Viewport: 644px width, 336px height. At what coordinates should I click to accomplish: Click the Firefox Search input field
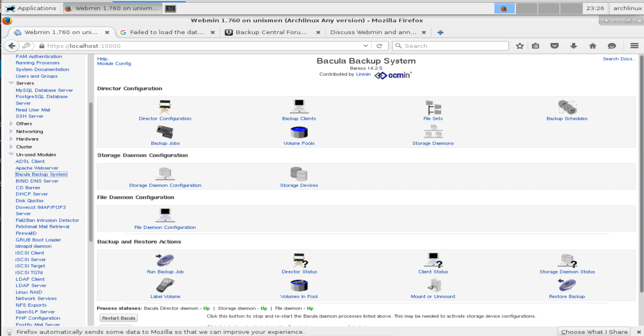click(452, 46)
